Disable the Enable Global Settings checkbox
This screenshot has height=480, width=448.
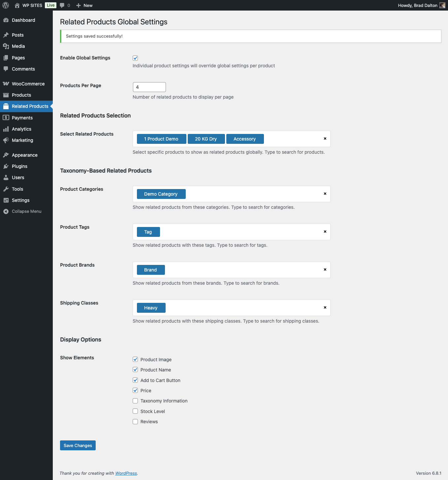pyautogui.click(x=135, y=58)
